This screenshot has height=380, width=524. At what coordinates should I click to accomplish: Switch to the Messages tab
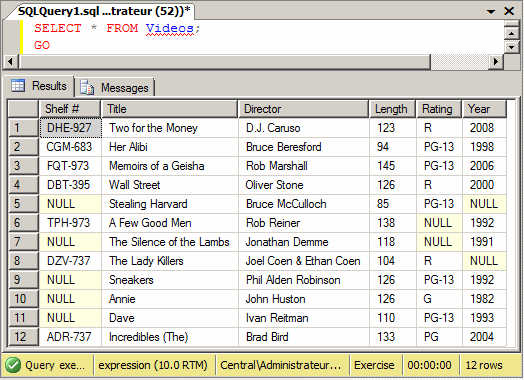pos(115,88)
